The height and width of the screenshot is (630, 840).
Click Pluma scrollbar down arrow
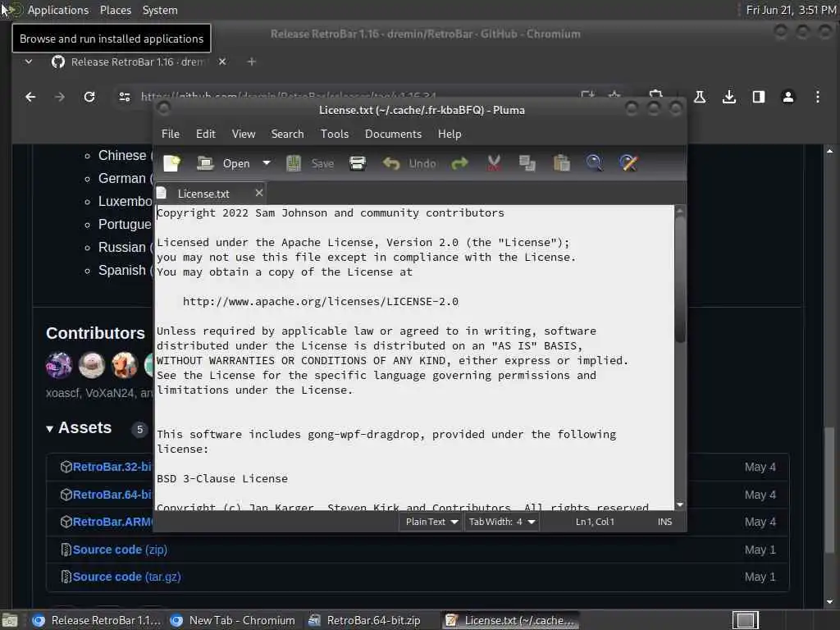tap(680, 504)
